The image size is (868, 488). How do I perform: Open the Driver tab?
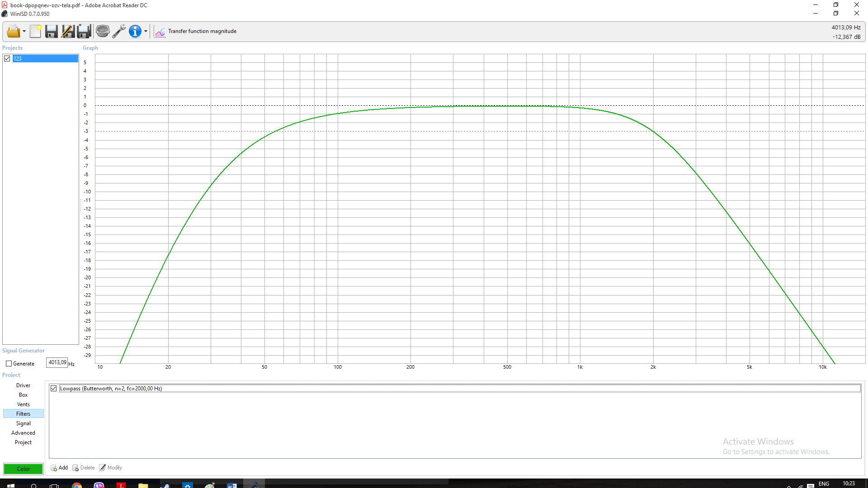(x=24, y=385)
